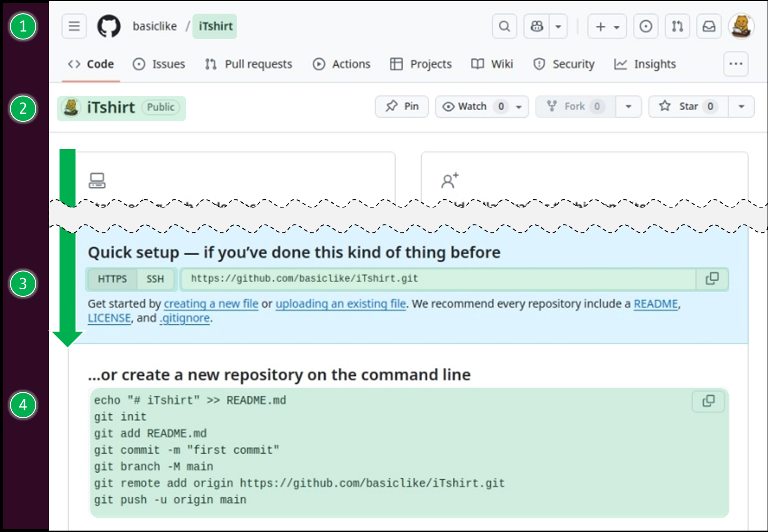Click the Quick setup heading text
The image size is (768, 532).
(x=294, y=253)
